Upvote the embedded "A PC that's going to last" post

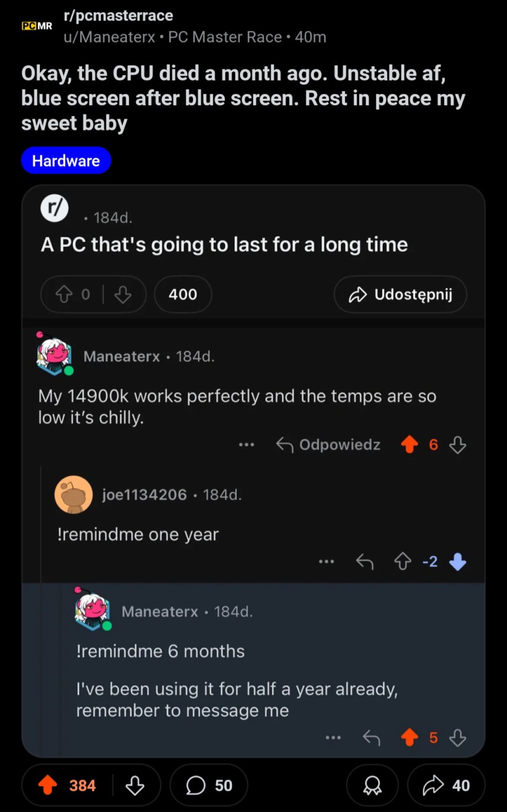(65, 294)
